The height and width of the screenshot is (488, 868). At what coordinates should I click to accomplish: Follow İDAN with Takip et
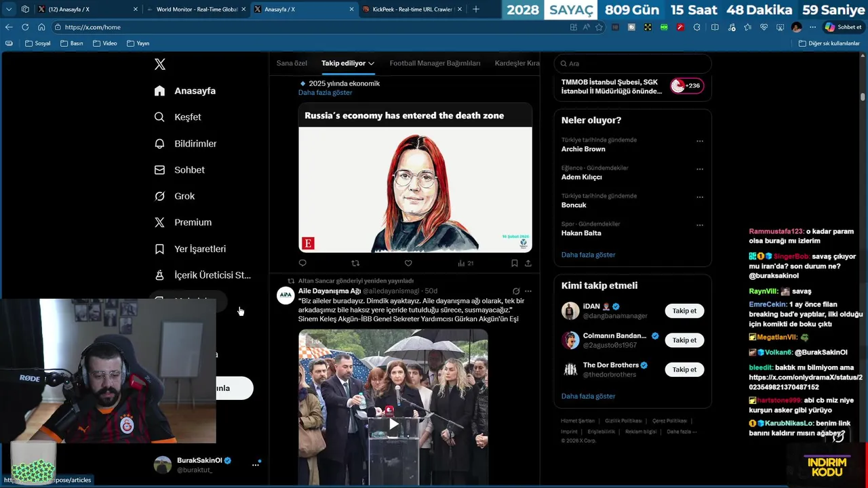[x=684, y=311]
